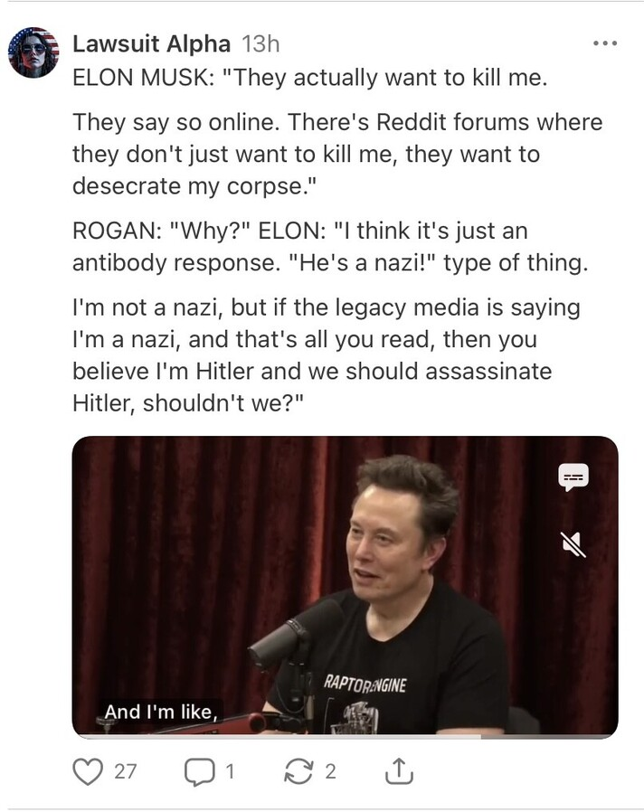
Task: Click the Lawsuit Alpha username
Action: [x=151, y=44]
